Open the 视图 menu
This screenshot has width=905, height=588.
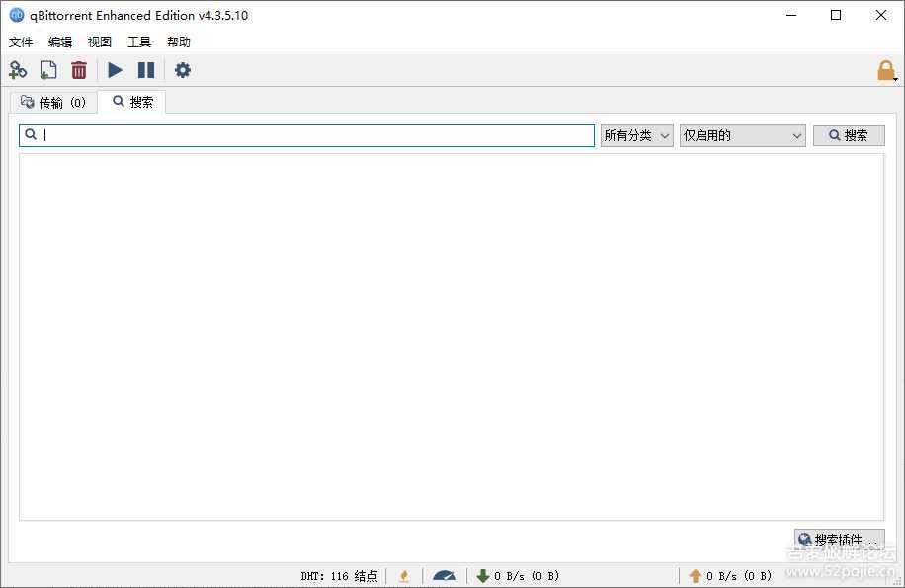click(x=100, y=42)
